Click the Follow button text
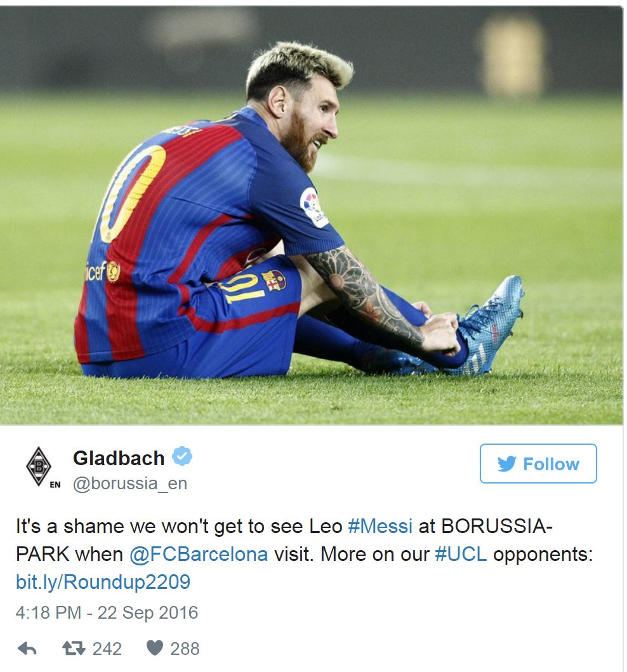 551,464
